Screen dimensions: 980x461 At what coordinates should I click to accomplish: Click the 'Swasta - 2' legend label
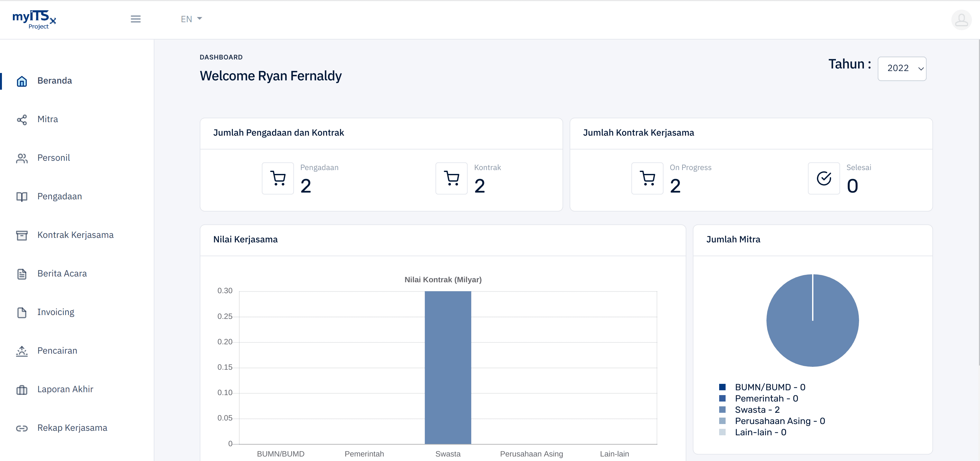[757, 410]
